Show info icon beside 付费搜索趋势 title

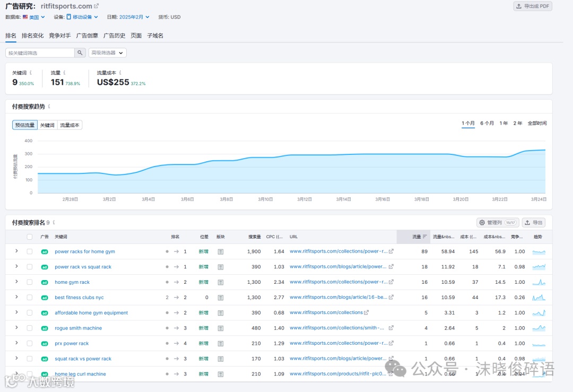49,106
